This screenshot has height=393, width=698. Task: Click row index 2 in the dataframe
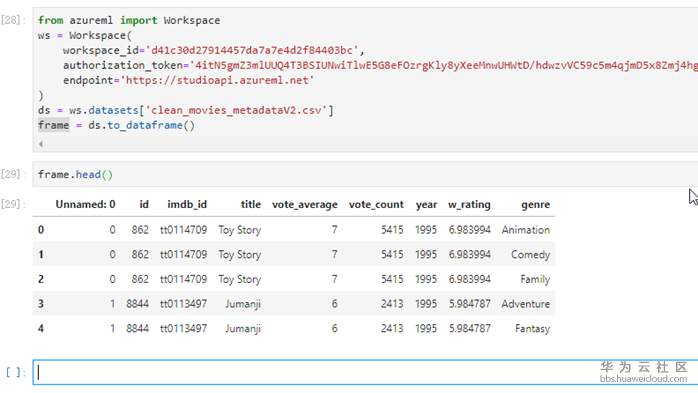pyautogui.click(x=41, y=279)
